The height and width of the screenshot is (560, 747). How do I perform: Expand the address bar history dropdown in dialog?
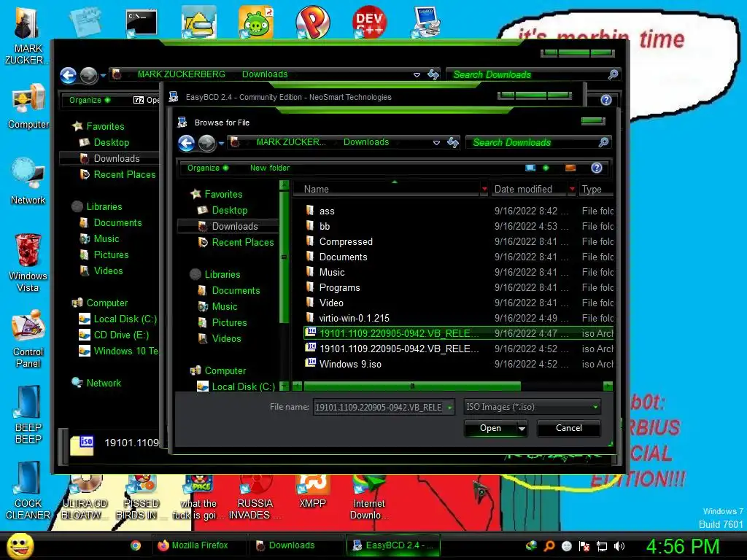click(x=436, y=142)
